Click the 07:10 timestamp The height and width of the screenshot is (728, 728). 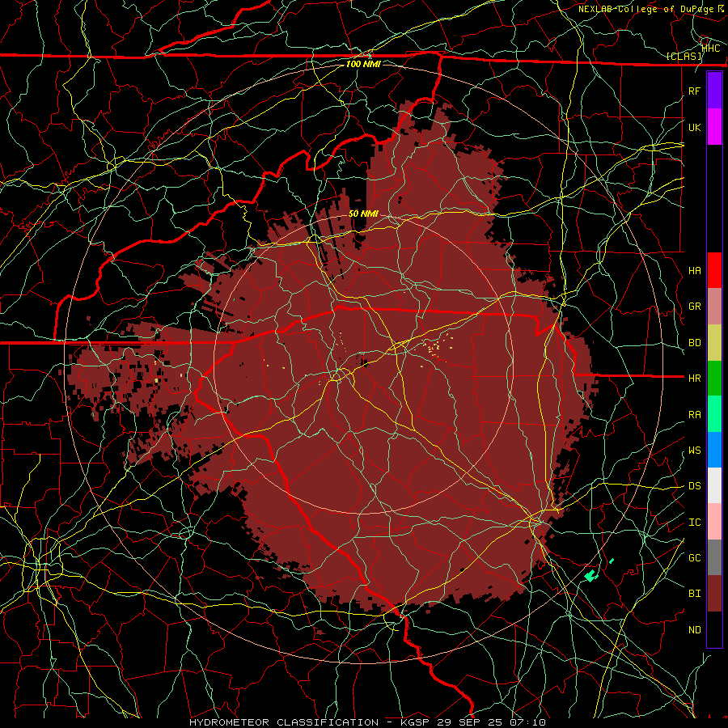pos(527,722)
